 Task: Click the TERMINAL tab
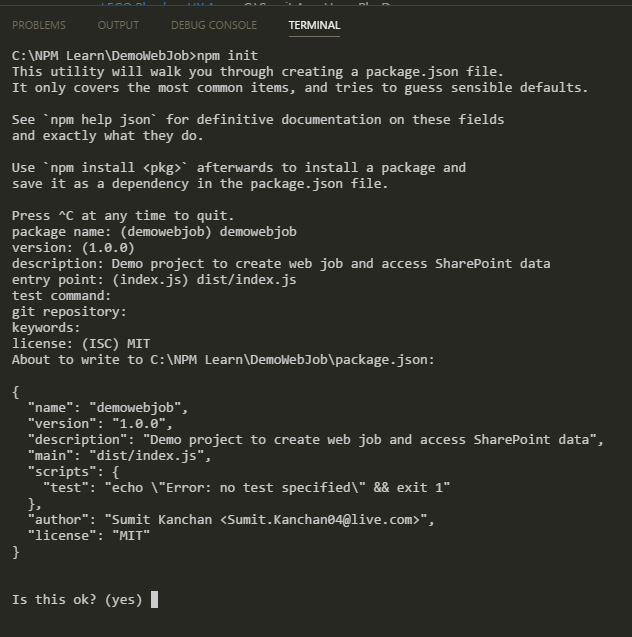pos(314,25)
